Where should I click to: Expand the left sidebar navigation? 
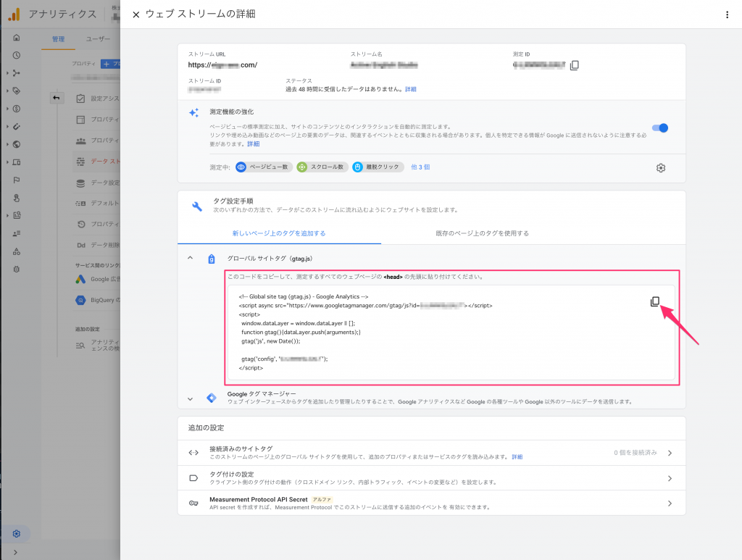pyautogui.click(x=16, y=552)
